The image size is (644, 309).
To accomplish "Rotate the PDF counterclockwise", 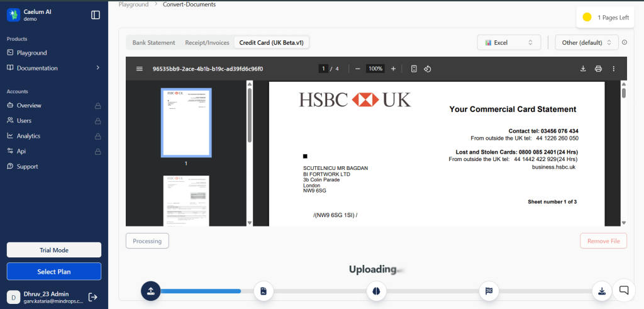I will coord(427,69).
